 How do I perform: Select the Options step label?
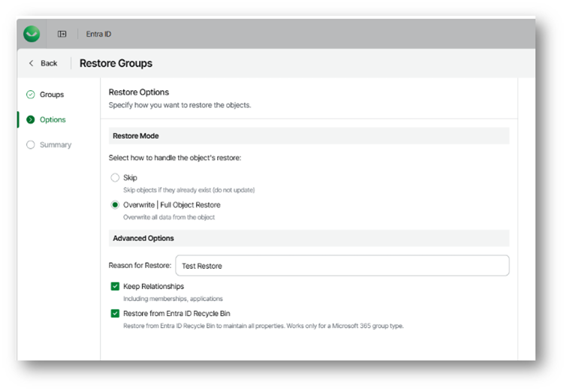click(x=53, y=119)
